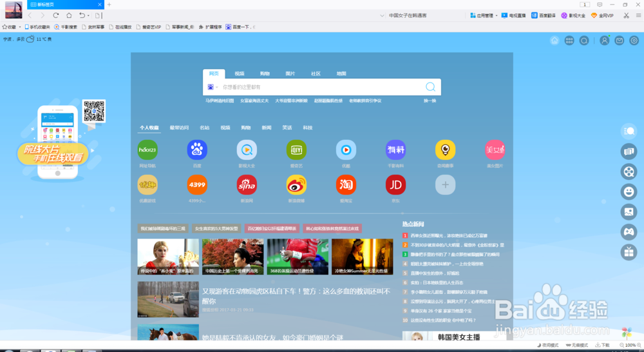Open the 手机收藏夹 bookmark
Viewport: 644px width, 352px height.
37,27
